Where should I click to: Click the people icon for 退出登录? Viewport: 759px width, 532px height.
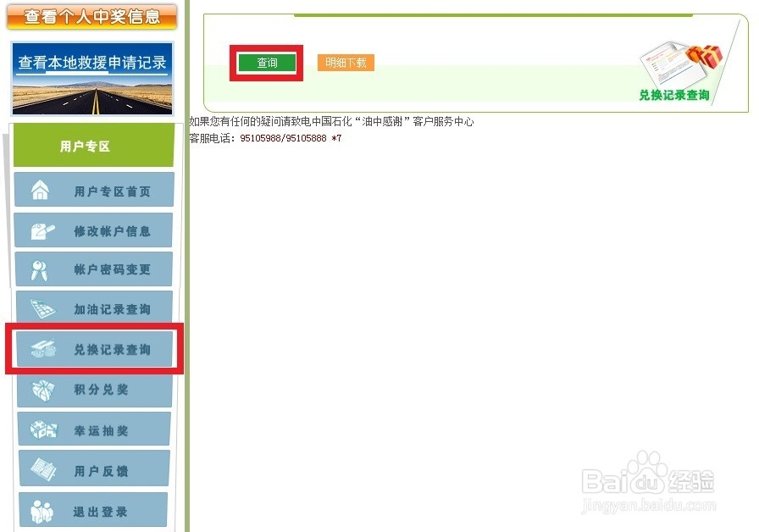[42, 512]
